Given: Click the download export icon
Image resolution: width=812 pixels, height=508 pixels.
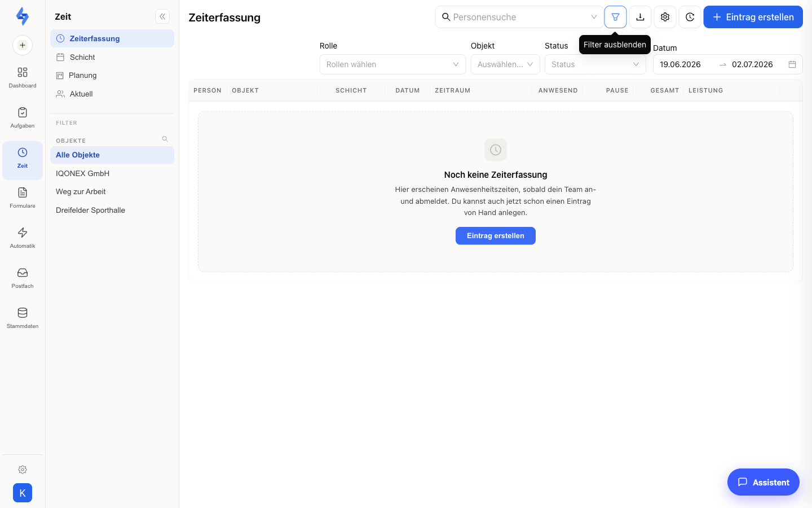Looking at the screenshot, I should [x=640, y=17].
